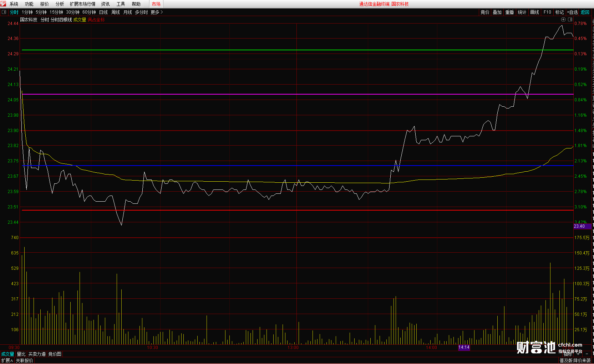Click the 14:14 time marker on the axis
This screenshot has height=364, width=594.
click(464, 347)
